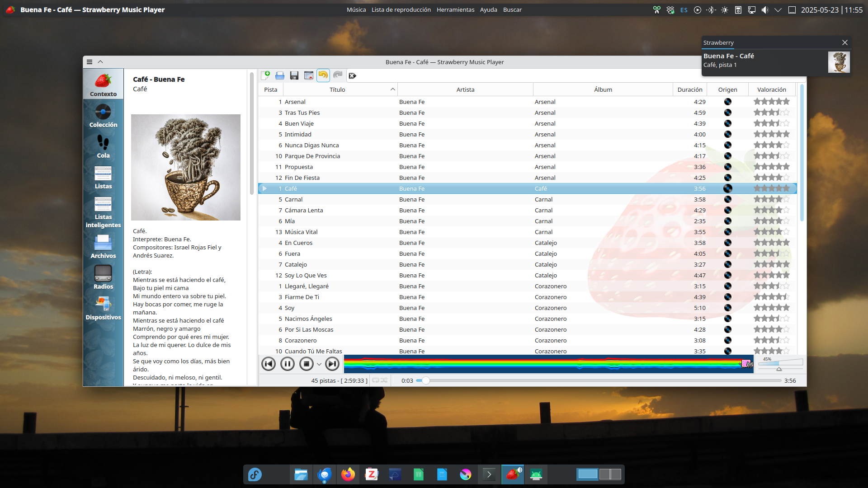Open the media player tray icon
The height and width of the screenshot is (488, 868).
698,10
